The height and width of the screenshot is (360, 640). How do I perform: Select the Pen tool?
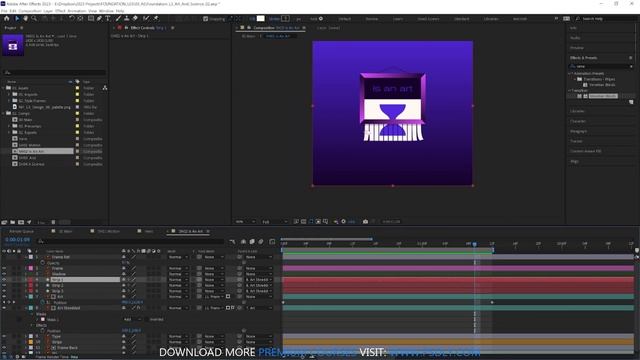coord(99,18)
